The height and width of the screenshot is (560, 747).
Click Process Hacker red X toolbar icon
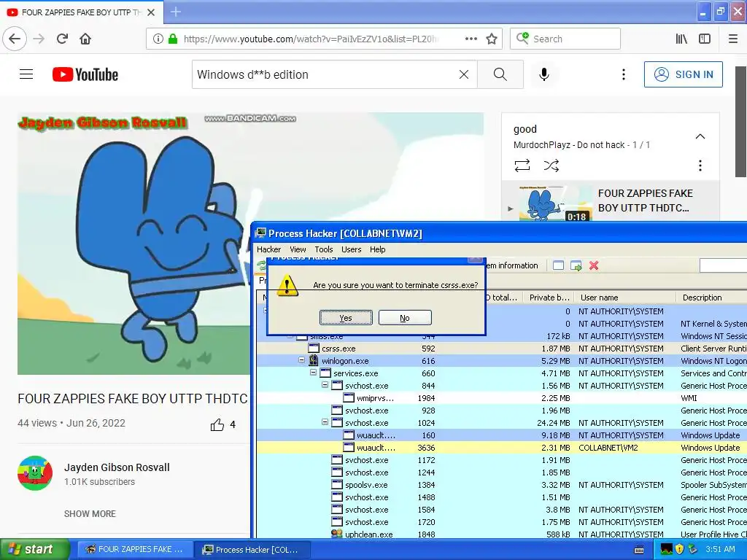(594, 265)
